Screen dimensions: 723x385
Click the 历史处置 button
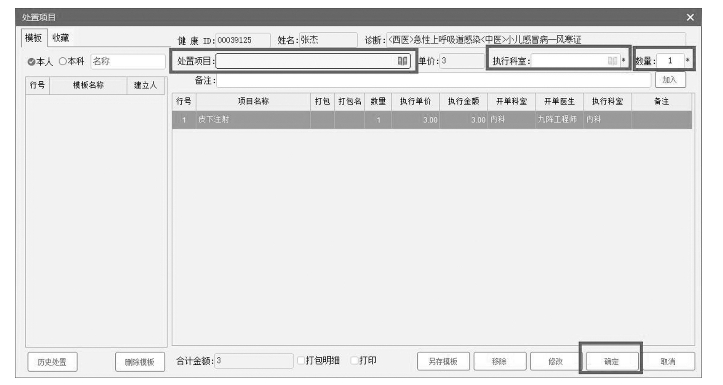coord(52,362)
